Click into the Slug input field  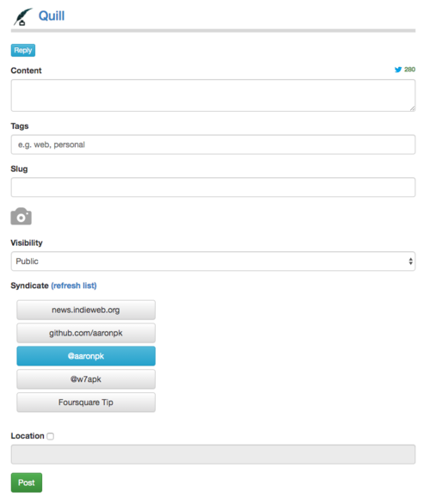point(213,187)
